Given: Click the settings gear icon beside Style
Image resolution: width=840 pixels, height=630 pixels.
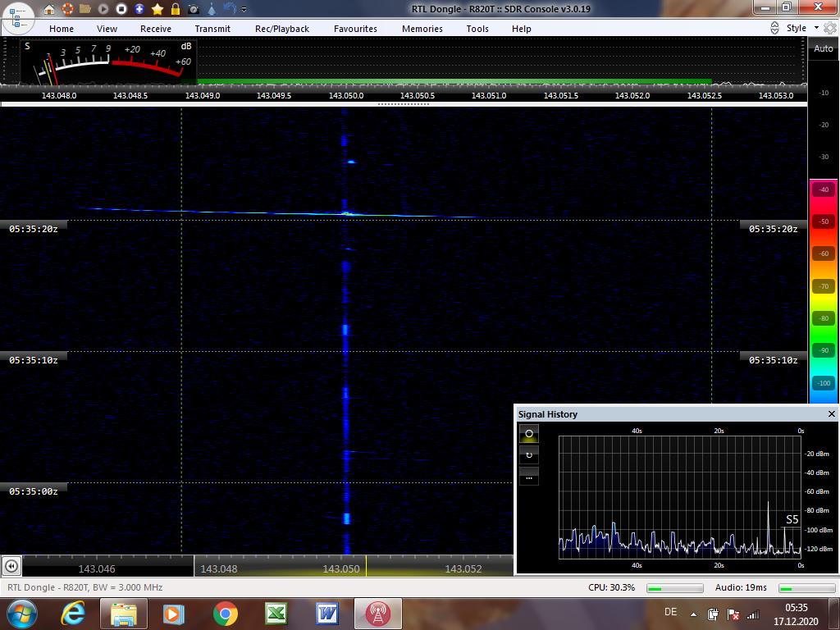Looking at the screenshot, I should point(830,28).
